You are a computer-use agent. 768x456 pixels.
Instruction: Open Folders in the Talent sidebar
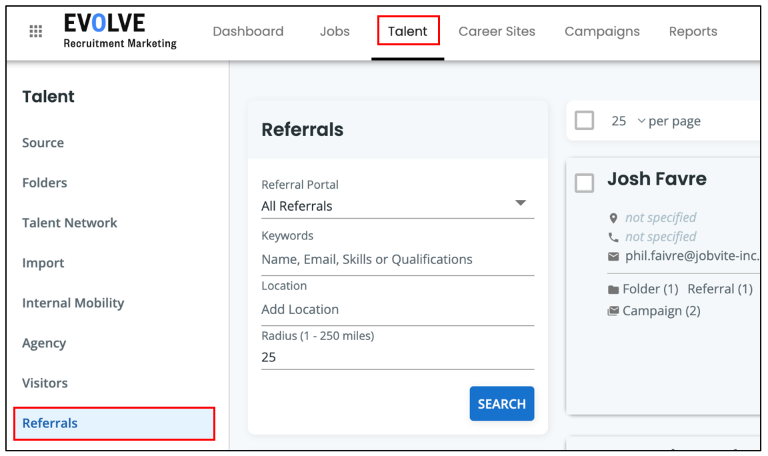coord(45,183)
